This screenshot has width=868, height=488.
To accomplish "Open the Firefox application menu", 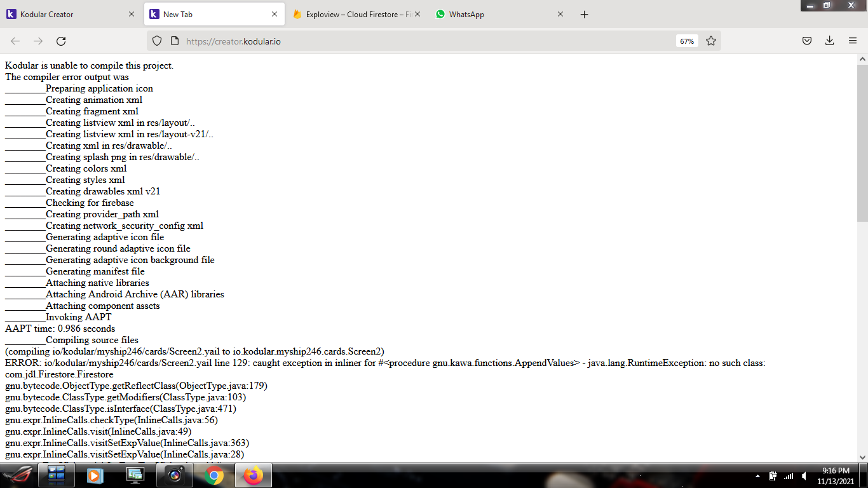I will tap(853, 41).
